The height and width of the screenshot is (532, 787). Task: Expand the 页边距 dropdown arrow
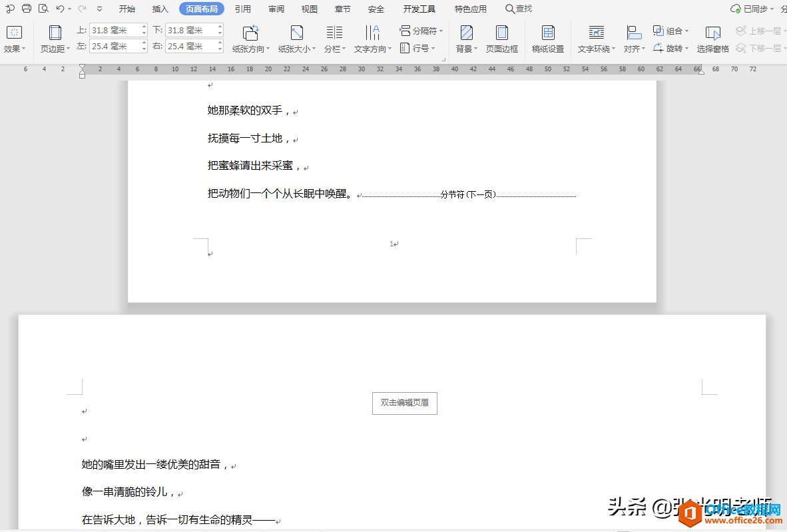[69, 49]
